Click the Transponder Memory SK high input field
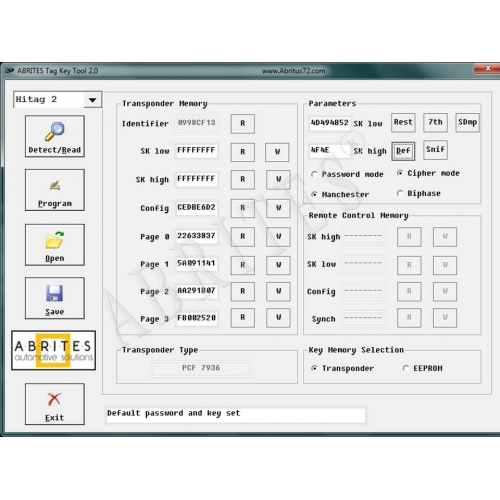The width and height of the screenshot is (500, 500). (x=197, y=179)
